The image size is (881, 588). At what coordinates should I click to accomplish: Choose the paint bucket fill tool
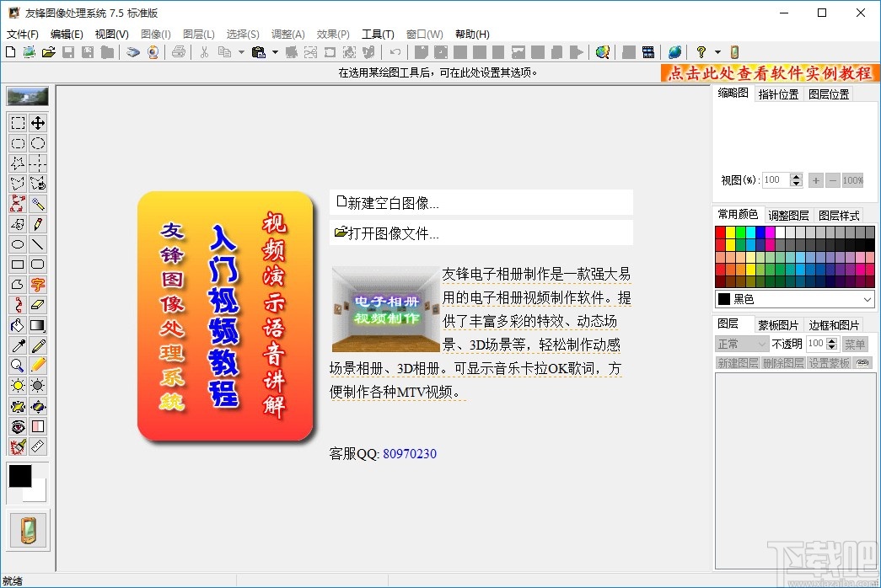pos(18,325)
